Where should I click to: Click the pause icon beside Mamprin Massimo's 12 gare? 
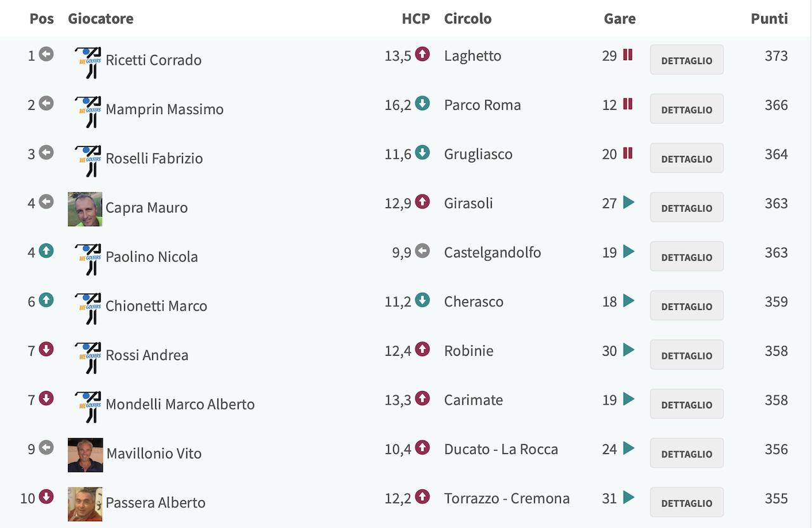628,104
